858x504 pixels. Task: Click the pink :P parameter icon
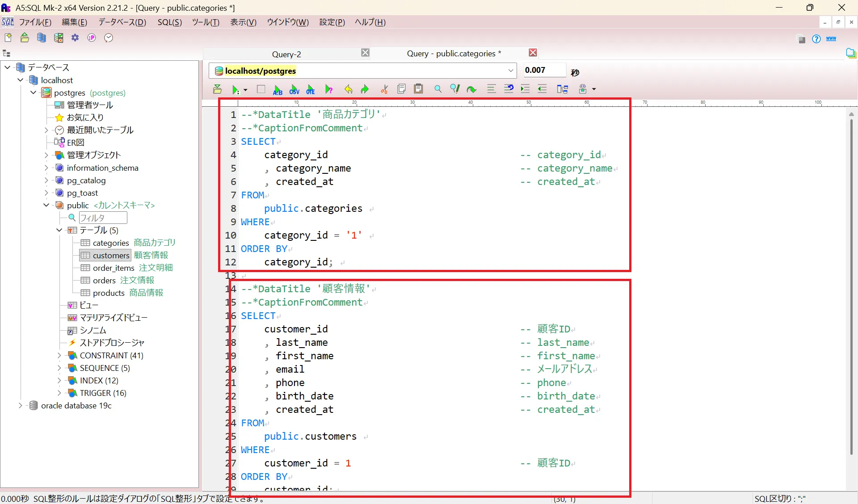(x=92, y=38)
